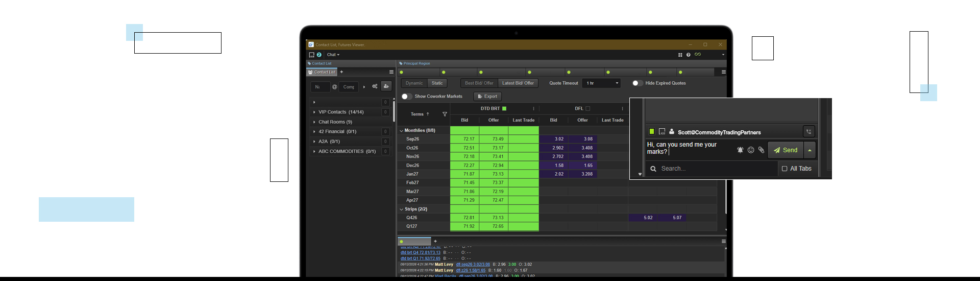Image resolution: width=980 pixels, height=281 pixels.
Task: Open dtd brt Q1 71.92/72.65 link
Action: tap(420, 259)
